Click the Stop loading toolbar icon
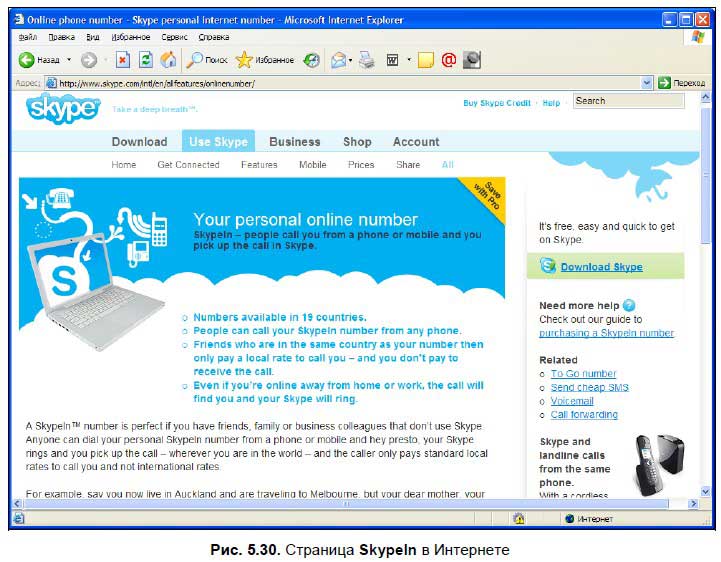The width and height of the screenshot is (721, 562). point(122,60)
